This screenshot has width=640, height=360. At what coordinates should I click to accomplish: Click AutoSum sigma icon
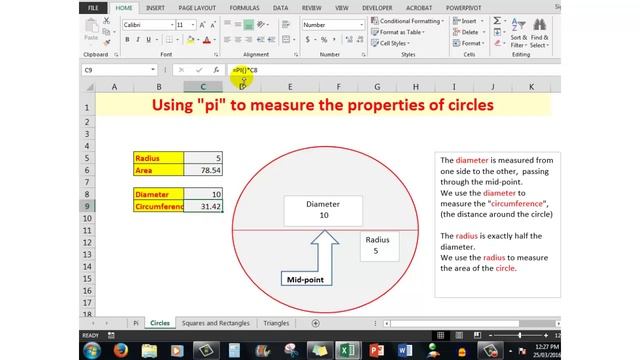[x=497, y=20]
